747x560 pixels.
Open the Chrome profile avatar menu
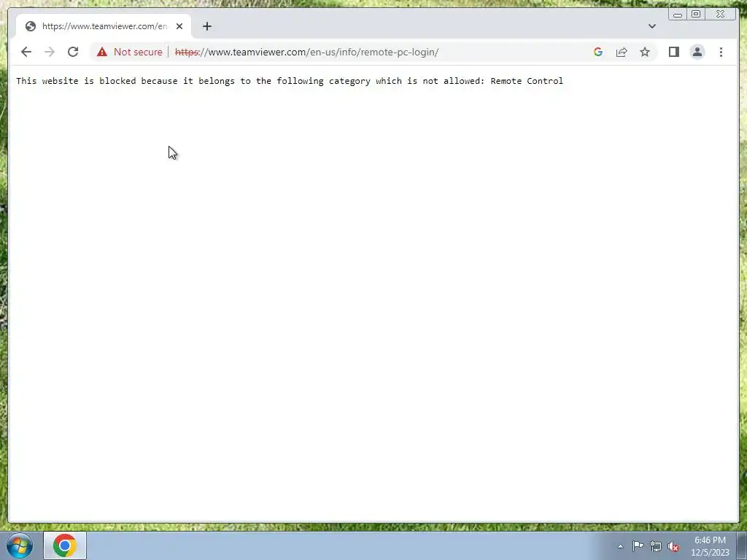(697, 52)
